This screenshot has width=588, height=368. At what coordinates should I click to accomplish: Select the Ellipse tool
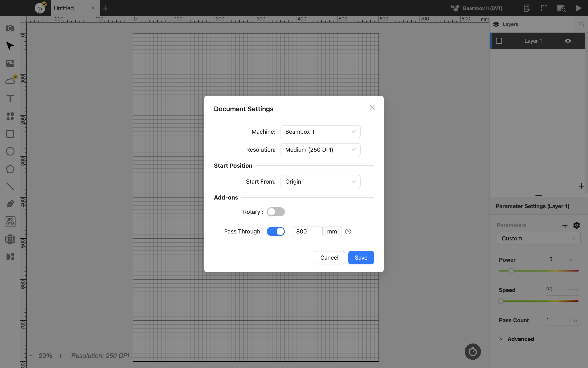[10, 151]
